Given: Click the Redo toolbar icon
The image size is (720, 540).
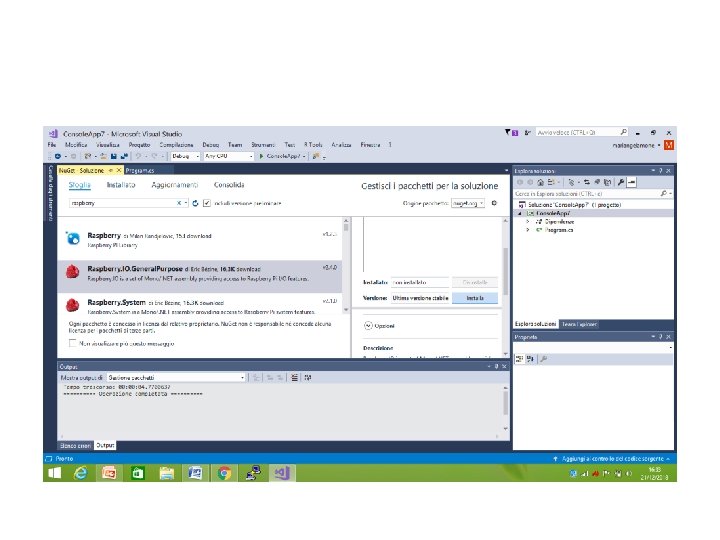Looking at the screenshot, I should [154, 156].
